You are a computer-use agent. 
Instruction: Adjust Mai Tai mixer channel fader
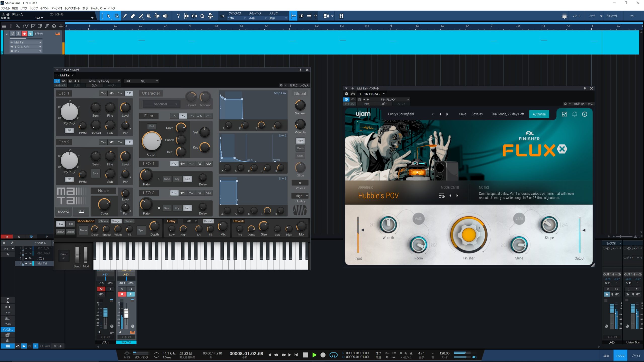tap(126, 313)
